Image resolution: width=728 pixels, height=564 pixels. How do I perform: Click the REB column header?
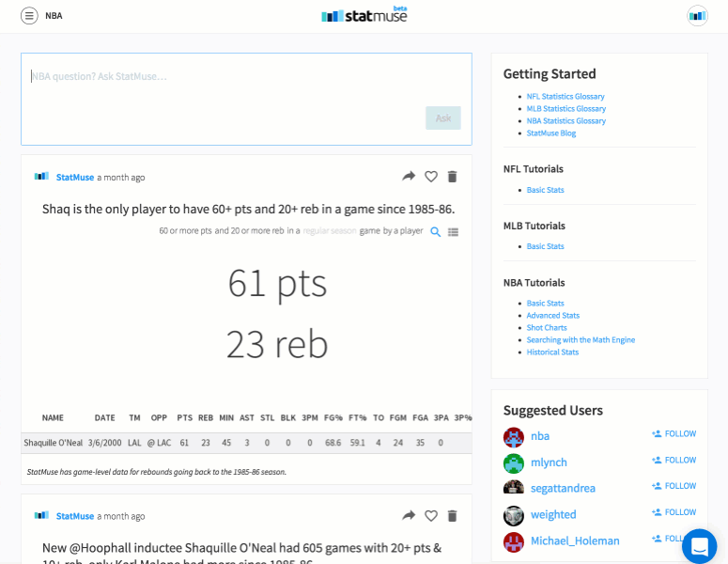click(x=205, y=417)
